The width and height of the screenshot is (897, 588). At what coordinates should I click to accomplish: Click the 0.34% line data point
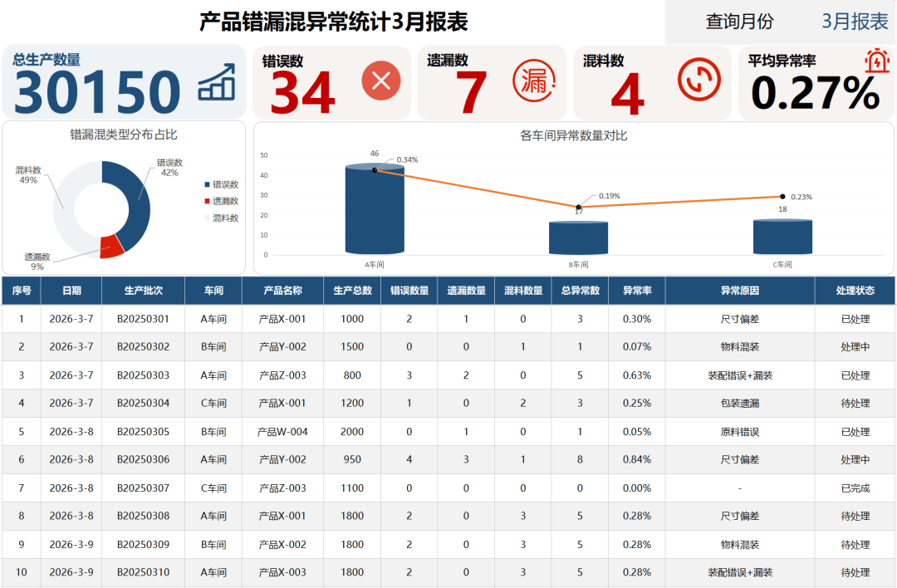[x=375, y=170]
